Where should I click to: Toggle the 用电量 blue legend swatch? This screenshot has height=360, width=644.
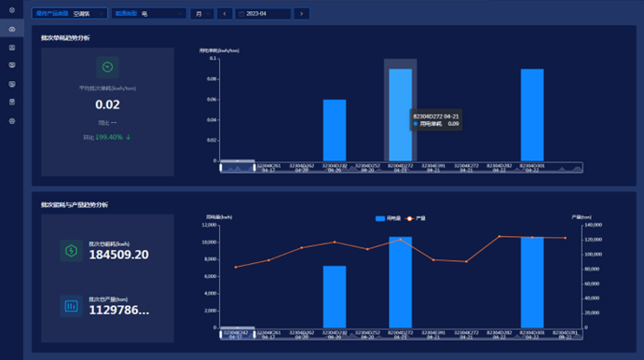point(380,218)
